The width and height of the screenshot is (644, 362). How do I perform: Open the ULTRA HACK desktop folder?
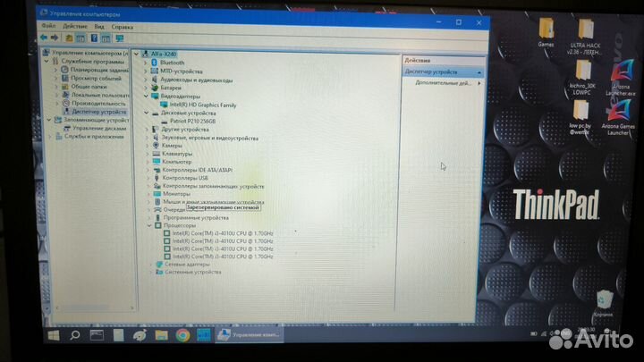click(x=585, y=37)
